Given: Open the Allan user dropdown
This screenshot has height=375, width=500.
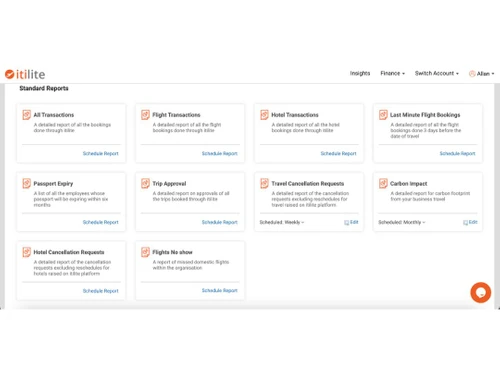Looking at the screenshot, I should 482,74.
